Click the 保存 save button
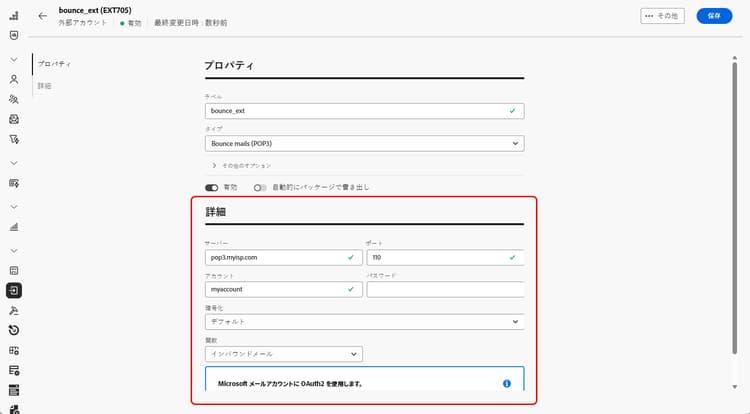 pyautogui.click(x=714, y=16)
